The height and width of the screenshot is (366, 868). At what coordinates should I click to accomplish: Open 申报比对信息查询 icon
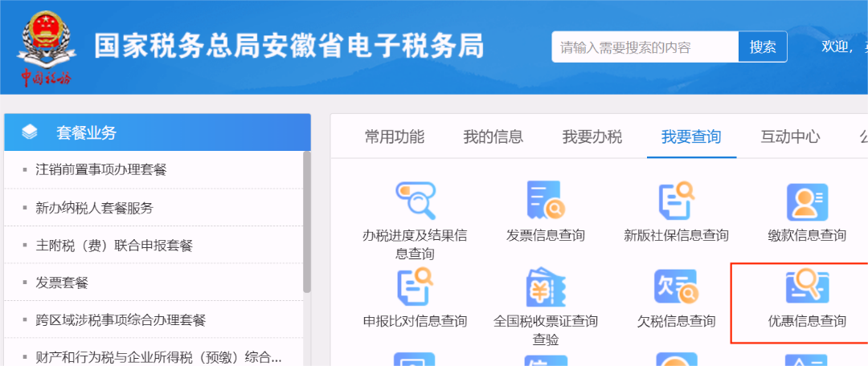[416, 287]
